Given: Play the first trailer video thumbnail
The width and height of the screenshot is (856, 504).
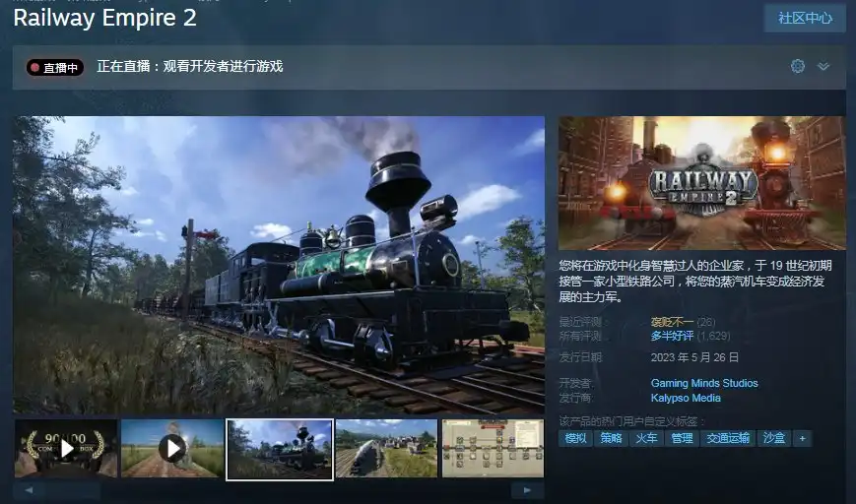Looking at the screenshot, I should point(66,449).
